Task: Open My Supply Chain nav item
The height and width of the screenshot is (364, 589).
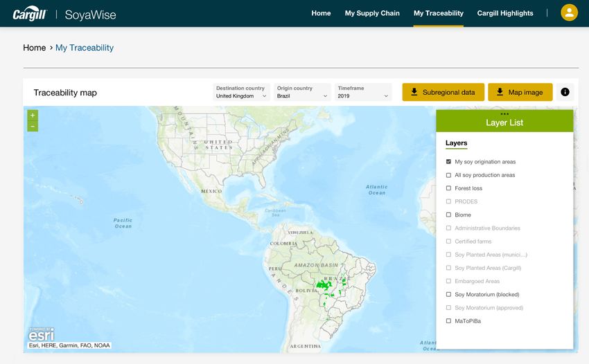Action: pyautogui.click(x=372, y=13)
